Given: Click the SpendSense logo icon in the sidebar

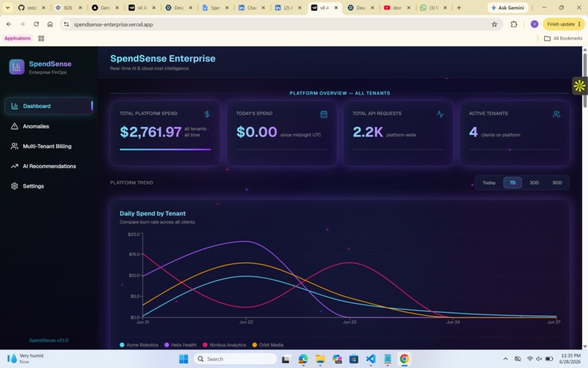Looking at the screenshot, I should click(17, 67).
